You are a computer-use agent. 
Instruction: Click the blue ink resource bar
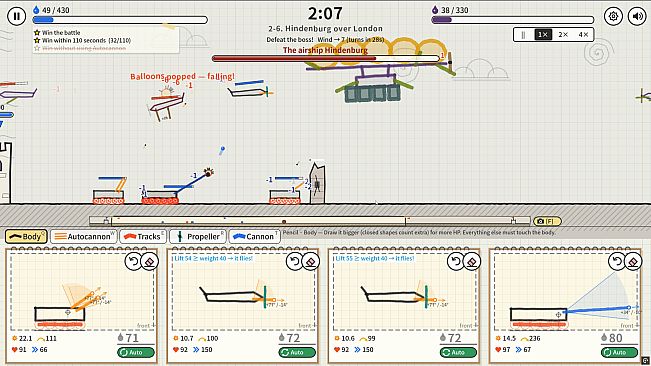[x=120, y=20]
